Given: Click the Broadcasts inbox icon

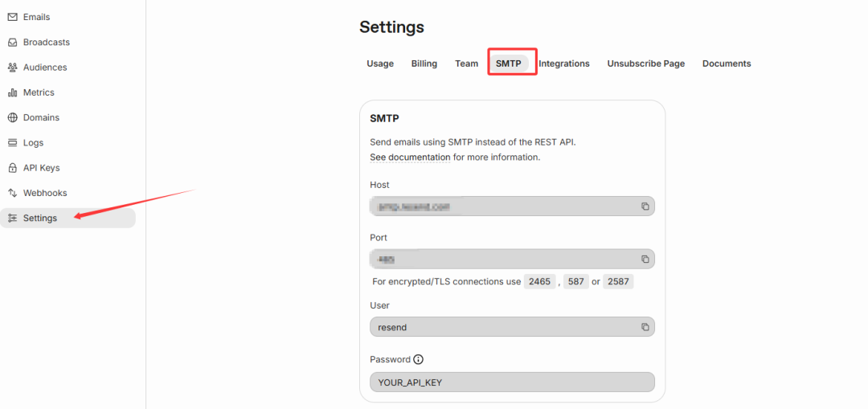Looking at the screenshot, I should (12, 43).
